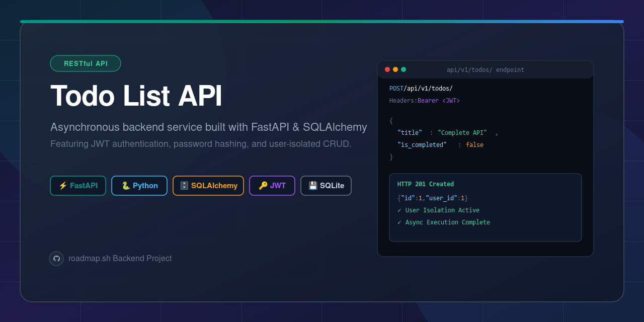Click the SQLAlchemy tech badge

(208, 186)
